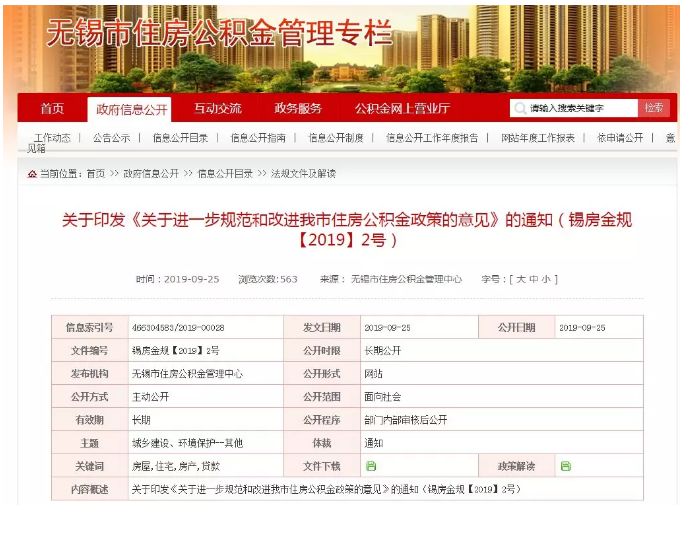
Task: Select 体裁 value 通知
Action: (374, 443)
